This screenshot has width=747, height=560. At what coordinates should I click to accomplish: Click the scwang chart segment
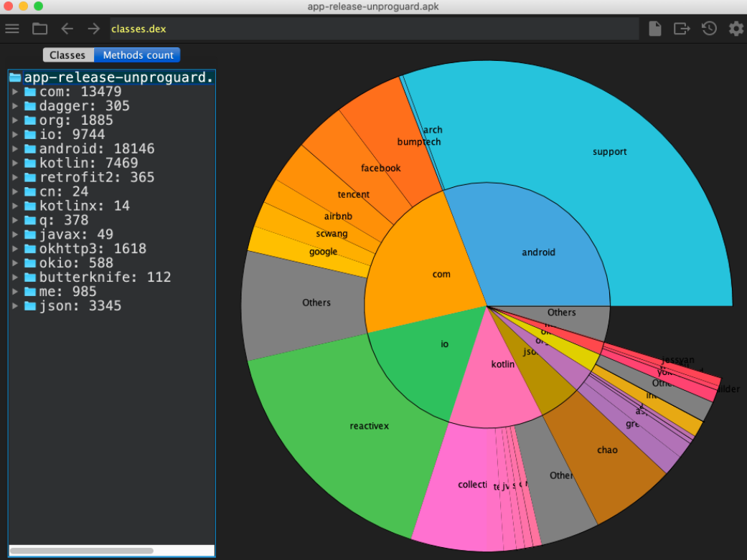point(332,234)
